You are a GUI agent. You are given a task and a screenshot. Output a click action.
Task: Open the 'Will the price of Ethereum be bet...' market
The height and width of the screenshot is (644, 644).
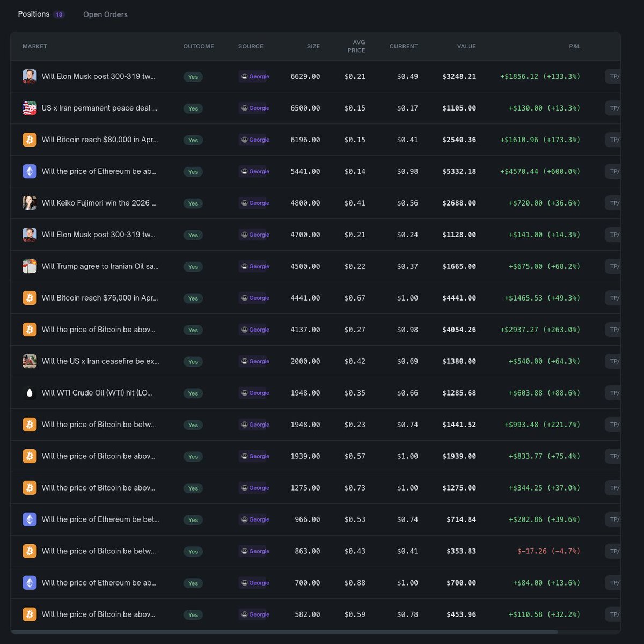click(x=100, y=519)
